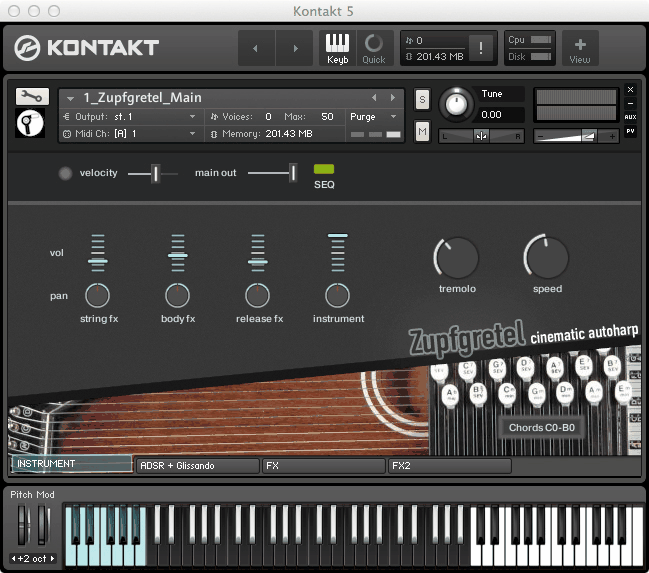
Task: Select previous instrument with small left arrow
Action: (x=374, y=98)
